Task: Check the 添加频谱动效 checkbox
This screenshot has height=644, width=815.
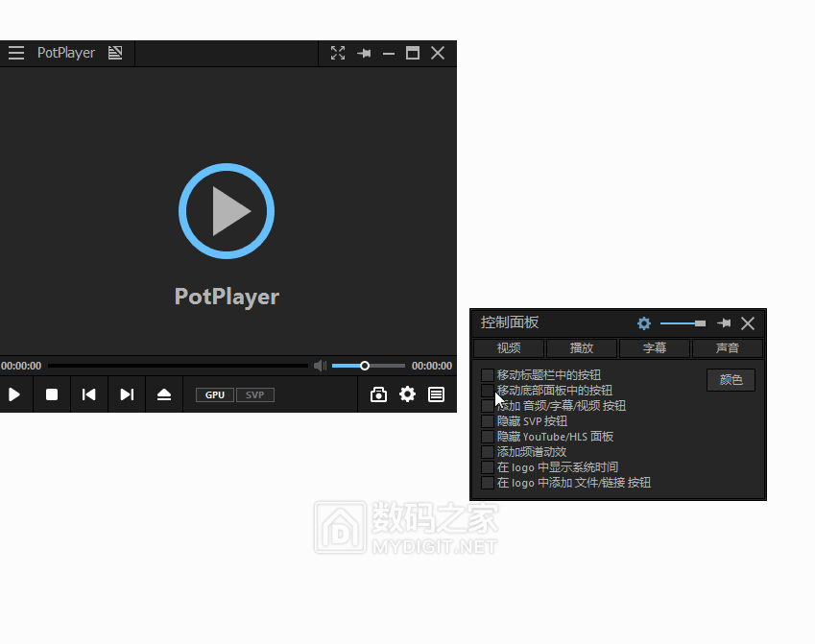Action: tap(488, 451)
